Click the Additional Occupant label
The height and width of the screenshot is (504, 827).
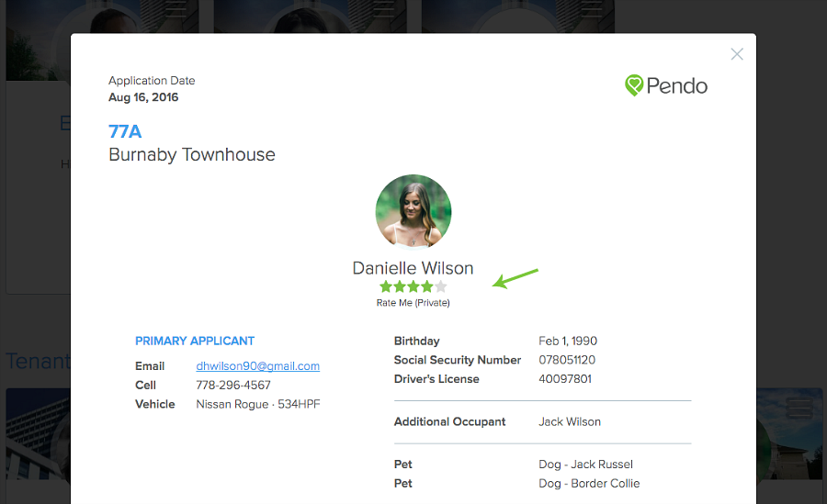point(450,421)
